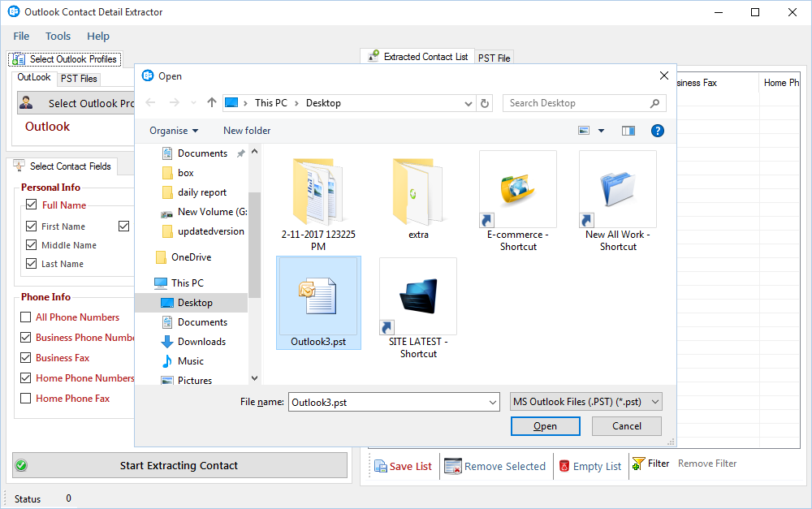The image size is (812, 509).
Task: Expand the This PC breadcrumb chevron
Action: point(296,103)
